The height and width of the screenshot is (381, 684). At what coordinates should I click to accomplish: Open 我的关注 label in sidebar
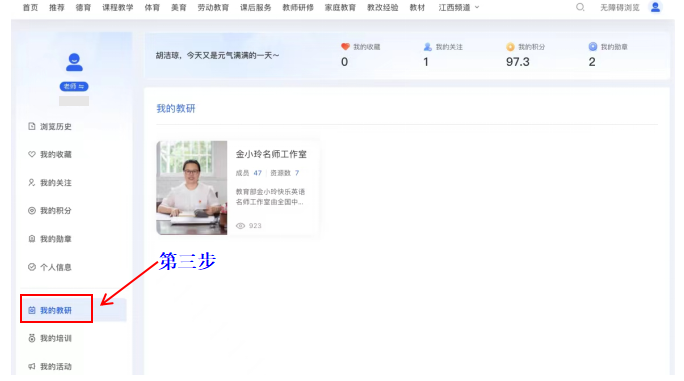(x=56, y=183)
